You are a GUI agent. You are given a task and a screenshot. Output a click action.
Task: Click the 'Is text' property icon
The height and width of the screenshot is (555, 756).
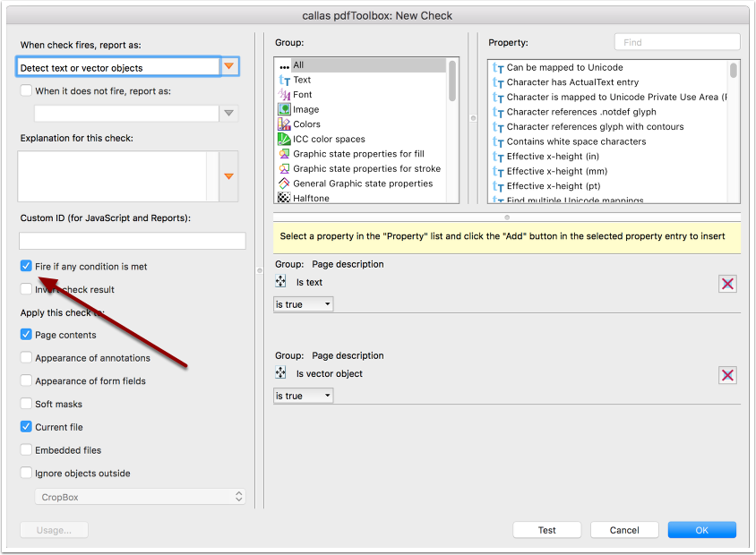tap(280, 281)
